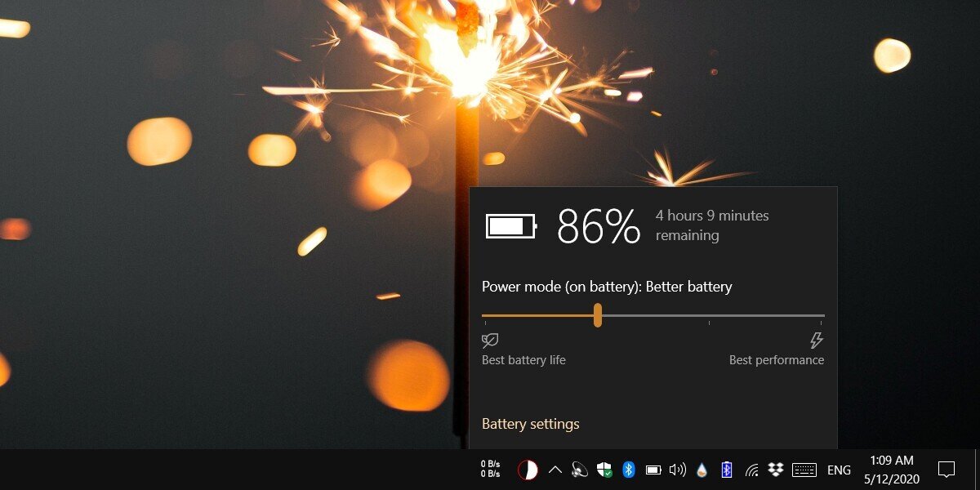
Task: Click the Dropbox tray icon
Action: (776, 469)
